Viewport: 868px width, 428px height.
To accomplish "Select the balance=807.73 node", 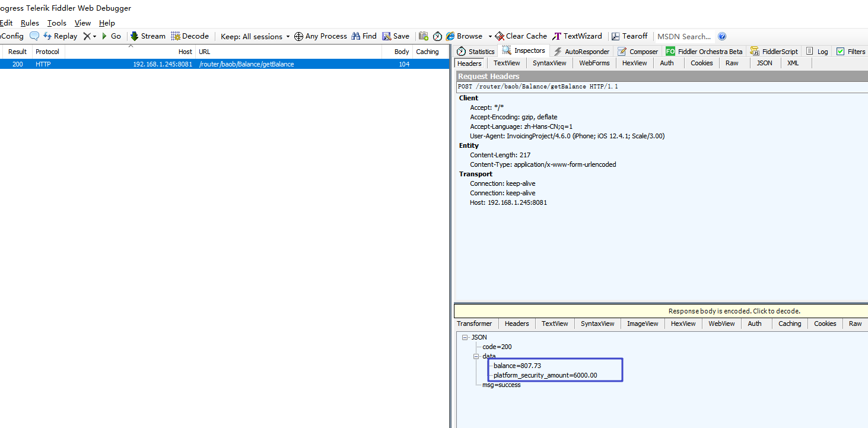I will point(517,366).
